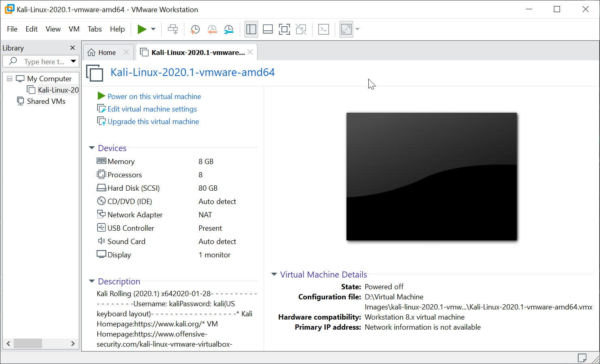Screen dimensions: 600x364
Task: Toggle the thumbnail bar view
Action: coord(268,29)
